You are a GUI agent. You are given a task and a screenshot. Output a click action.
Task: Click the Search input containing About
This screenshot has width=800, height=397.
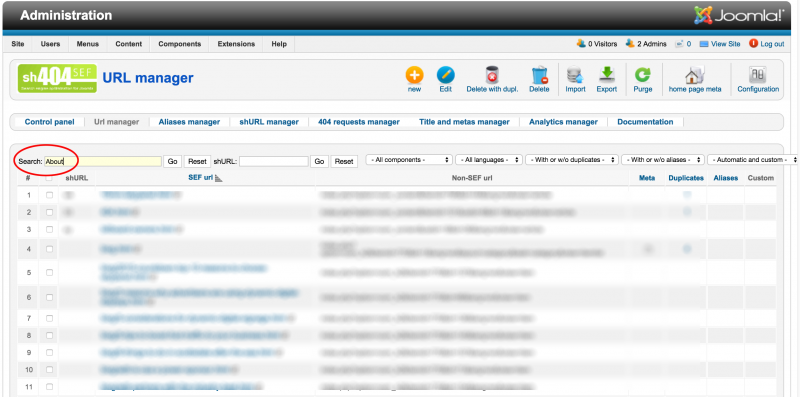pyautogui.click(x=103, y=161)
